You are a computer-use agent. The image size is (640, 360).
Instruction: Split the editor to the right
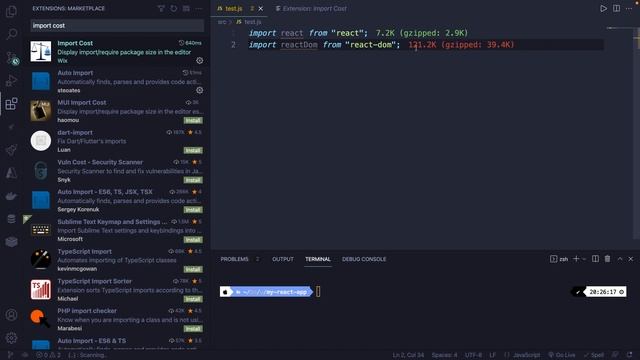616,9
